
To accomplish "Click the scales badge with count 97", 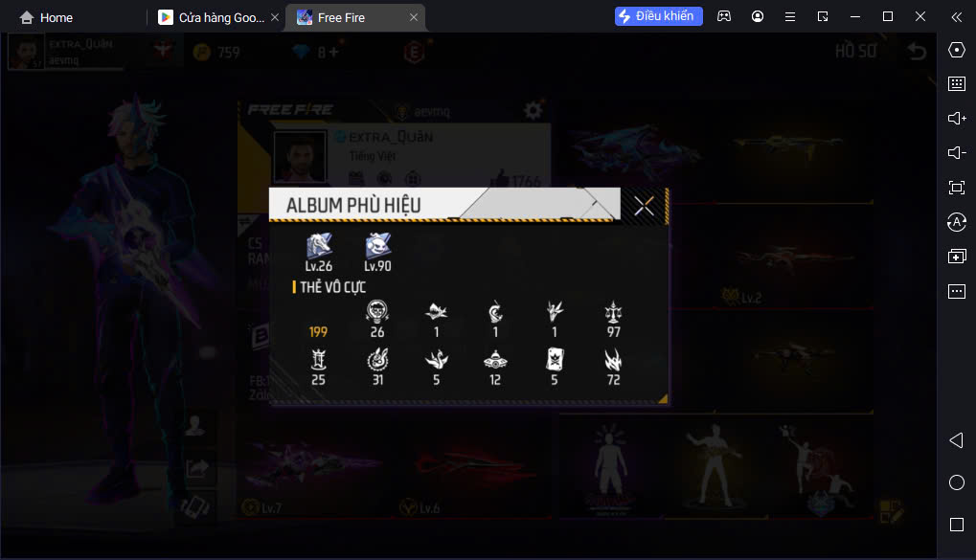I will coord(613,312).
